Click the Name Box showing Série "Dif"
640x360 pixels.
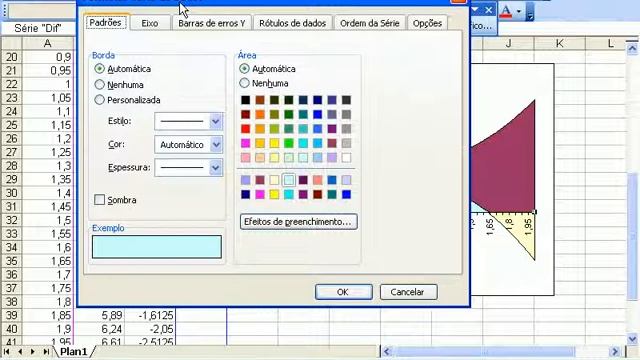(x=38, y=28)
